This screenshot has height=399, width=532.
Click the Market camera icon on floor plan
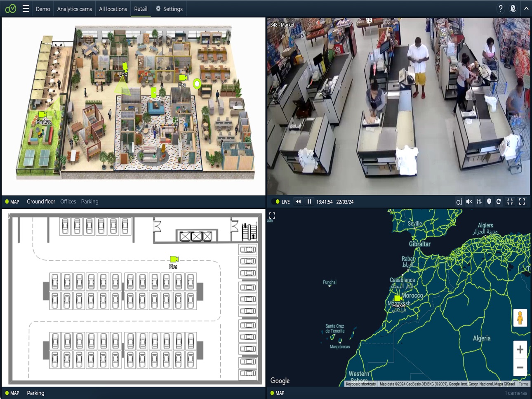[x=42, y=114]
